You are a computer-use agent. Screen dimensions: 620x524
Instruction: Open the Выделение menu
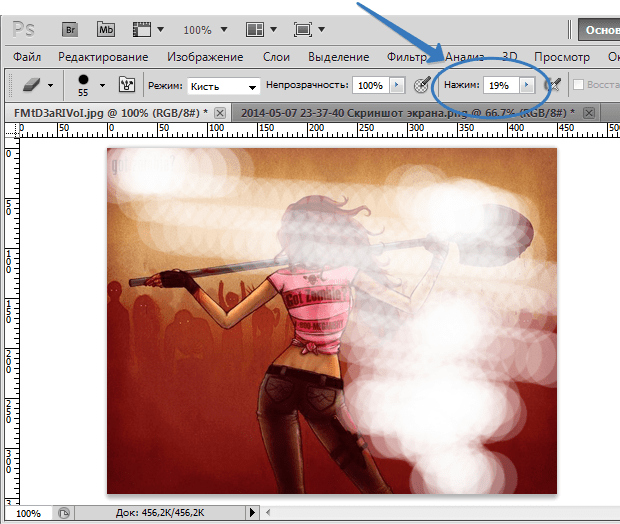338,57
